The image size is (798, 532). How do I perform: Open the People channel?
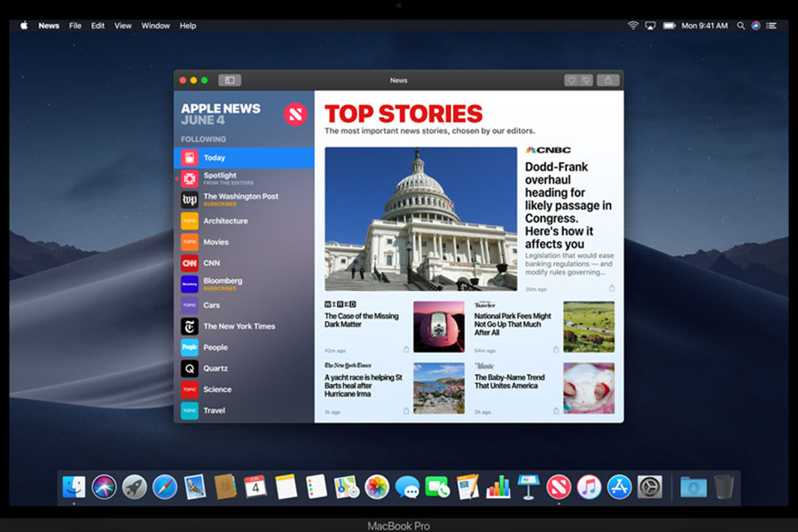click(x=245, y=348)
